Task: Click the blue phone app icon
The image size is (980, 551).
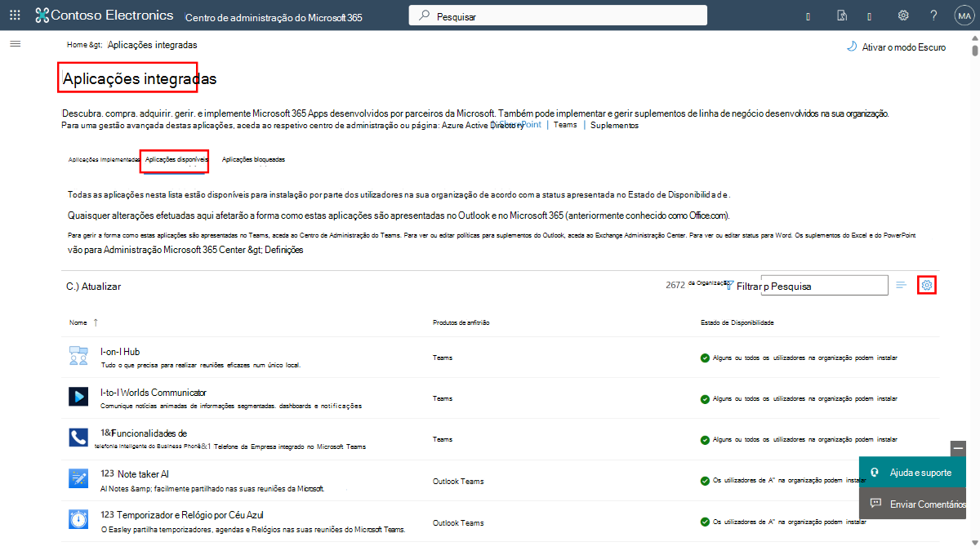Action: tap(78, 438)
